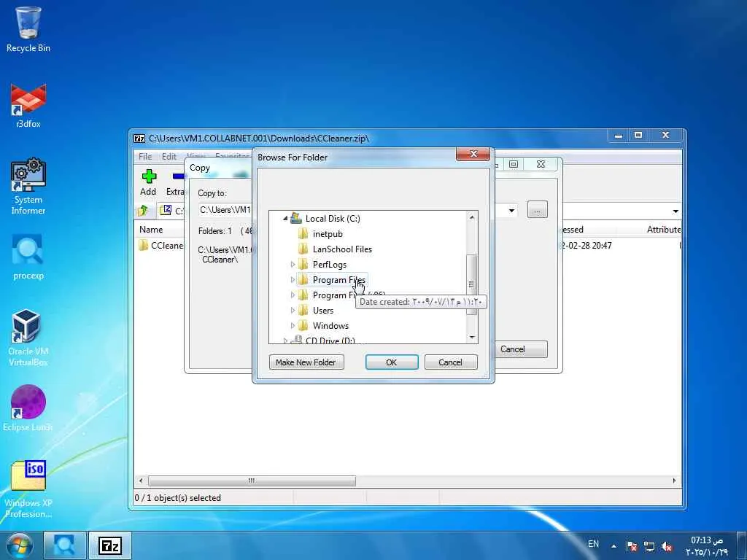Select the procexp desktop icon

[x=28, y=257]
